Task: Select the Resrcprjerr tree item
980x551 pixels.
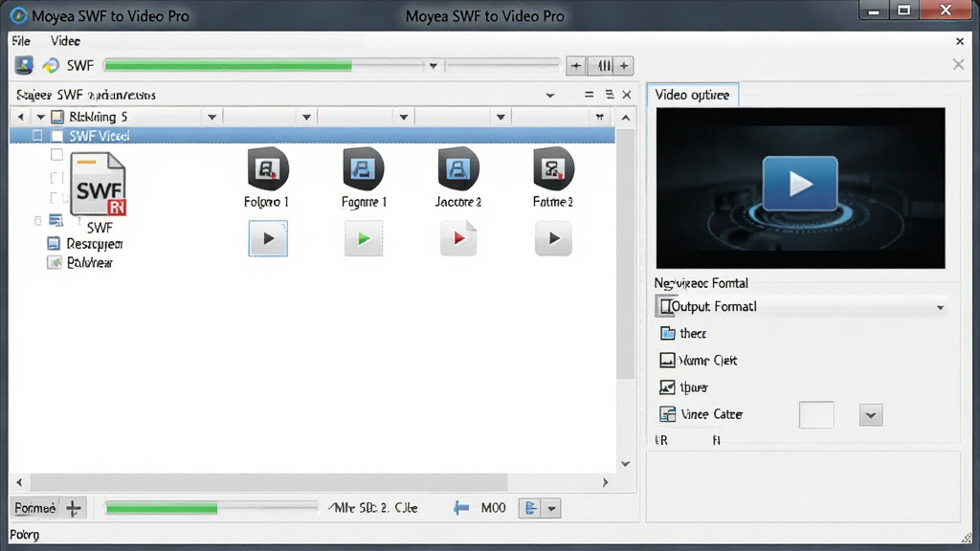Action: point(95,244)
